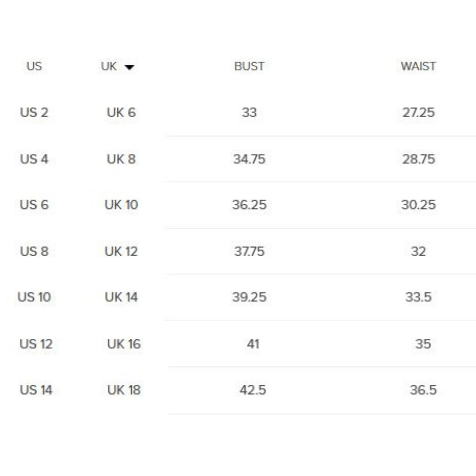This screenshot has width=476, height=476.
Task: Click the US 12 size label
Action: click(x=36, y=344)
